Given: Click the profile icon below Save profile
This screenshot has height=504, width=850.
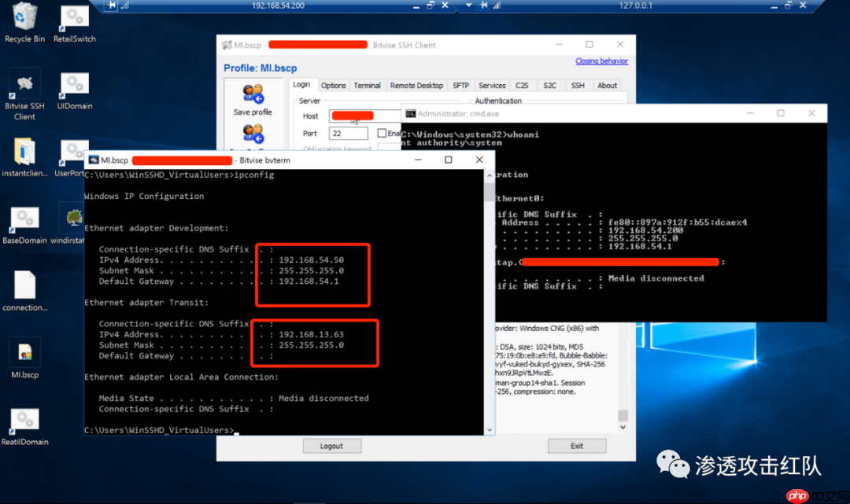Looking at the screenshot, I should (x=253, y=134).
